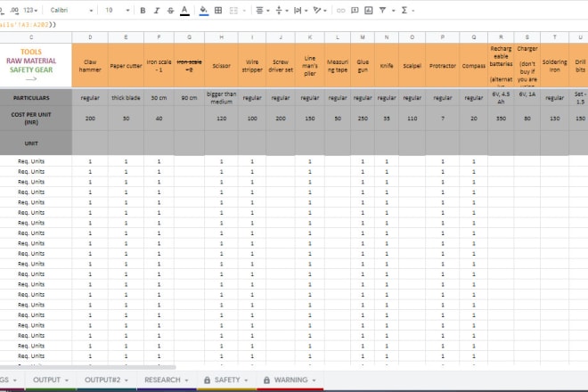Viewport: 588px width, 392px height.
Task: Insert a comment
Action: [x=355, y=11]
